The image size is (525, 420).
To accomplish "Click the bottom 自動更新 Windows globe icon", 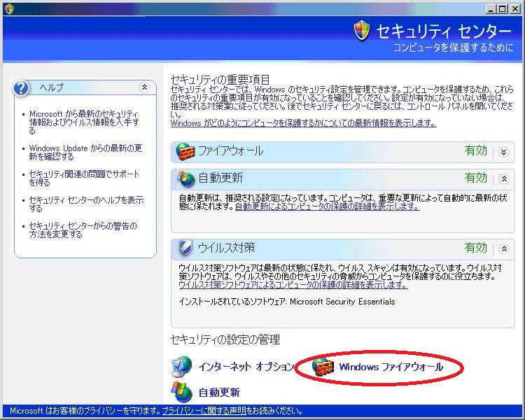I will pos(182,392).
